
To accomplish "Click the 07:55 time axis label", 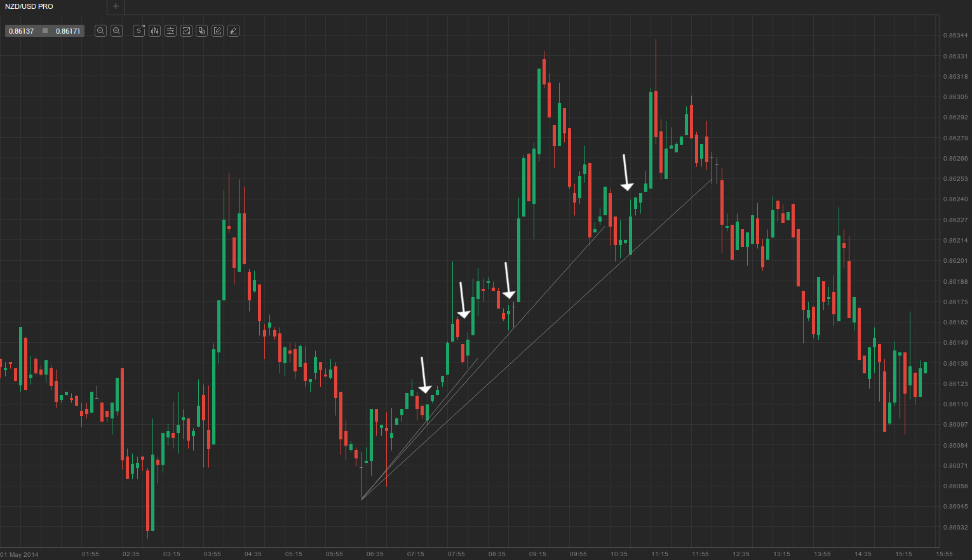I will tap(456, 554).
